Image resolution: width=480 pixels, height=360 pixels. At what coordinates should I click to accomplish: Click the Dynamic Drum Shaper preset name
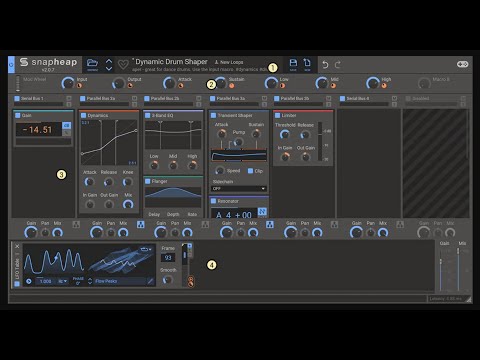[x=171, y=62]
